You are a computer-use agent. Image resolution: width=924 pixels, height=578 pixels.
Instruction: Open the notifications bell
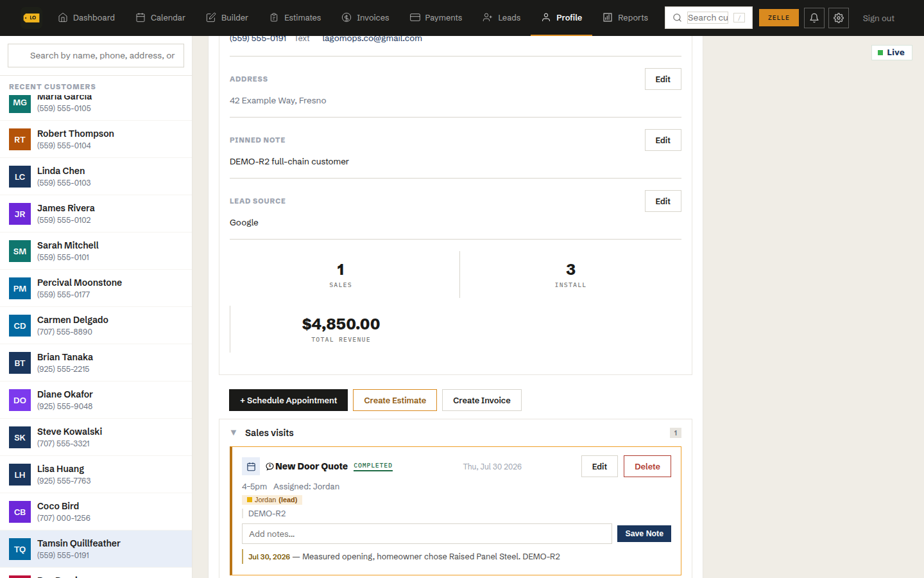coord(814,18)
